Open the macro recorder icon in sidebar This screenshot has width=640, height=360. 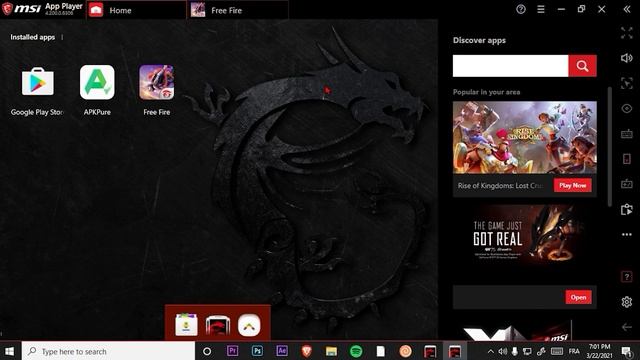627,184
